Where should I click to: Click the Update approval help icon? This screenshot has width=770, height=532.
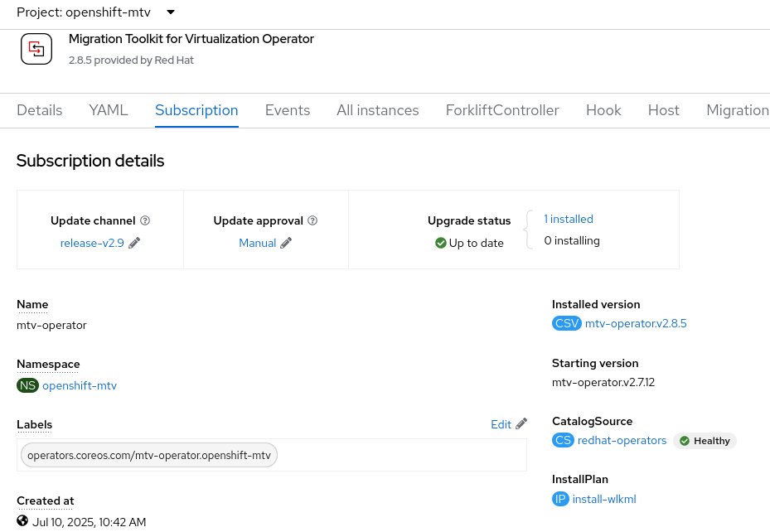click(x=312, y=220)
